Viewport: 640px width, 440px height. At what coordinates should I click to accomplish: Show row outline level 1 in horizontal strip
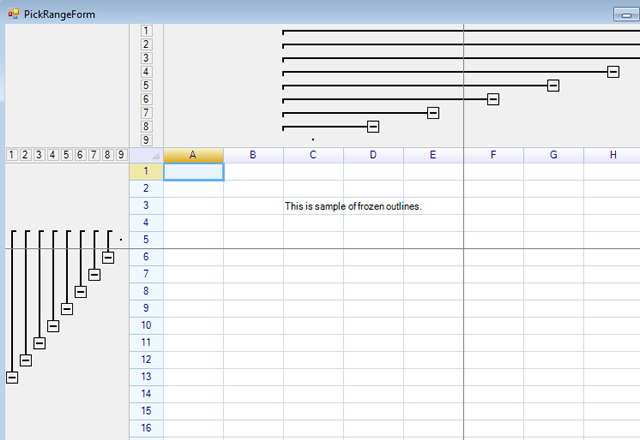12,155
